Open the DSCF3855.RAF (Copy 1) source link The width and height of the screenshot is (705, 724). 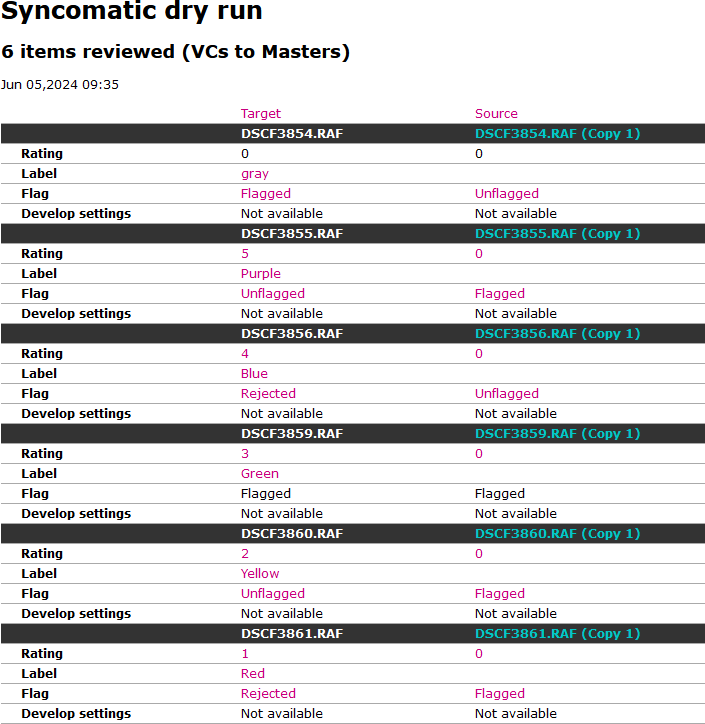click(x=557, y=234)
